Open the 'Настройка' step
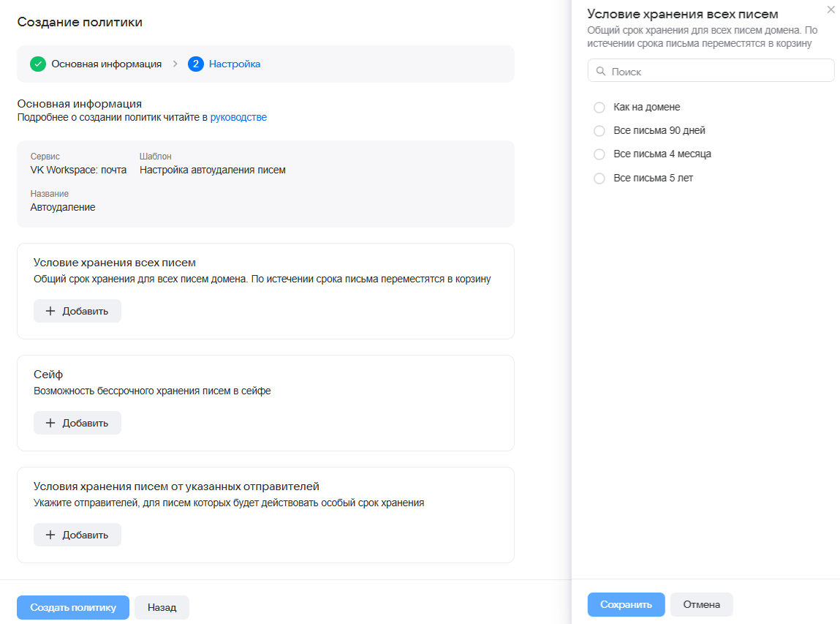The width and height of the screenshot is (840, 624). tap(235, 64)
